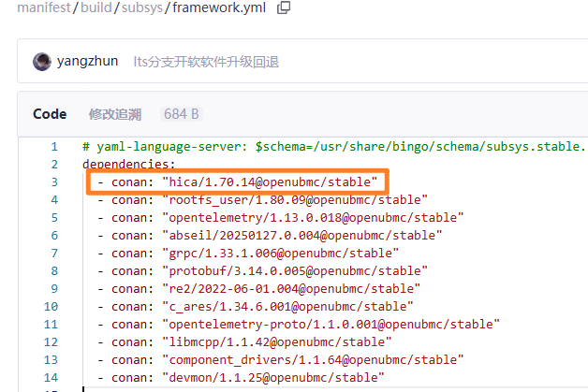Open the yangzhun author profile link
The image size is (588, 392).
(87, 62)
